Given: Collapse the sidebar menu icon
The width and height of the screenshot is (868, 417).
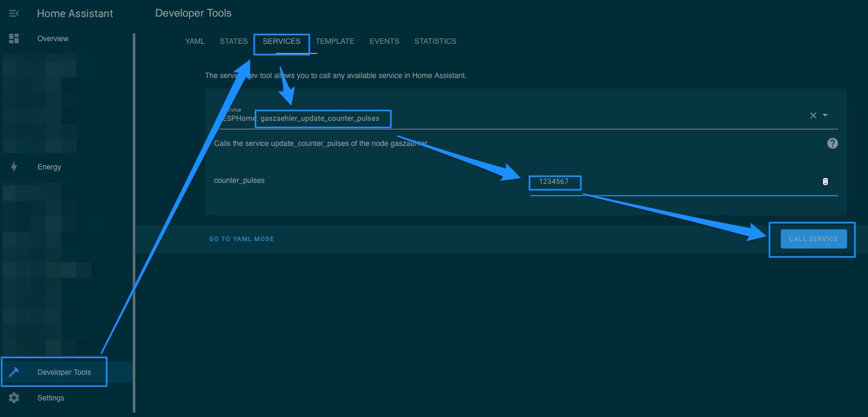Looking at the screenshot, I should coord(14,13).
